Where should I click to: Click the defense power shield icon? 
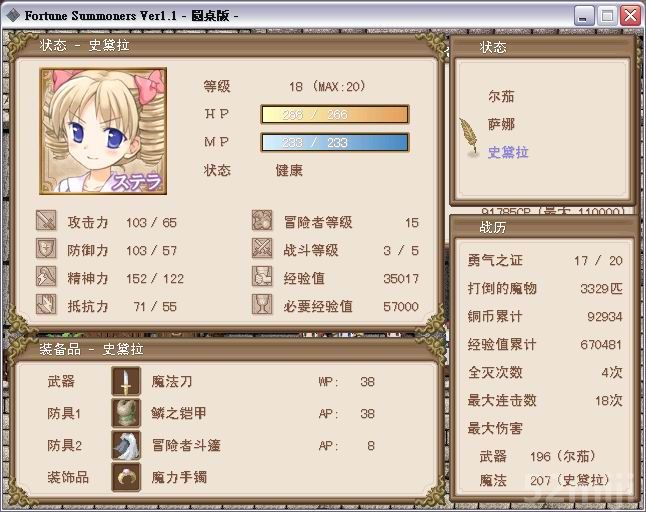coord(46,249)
